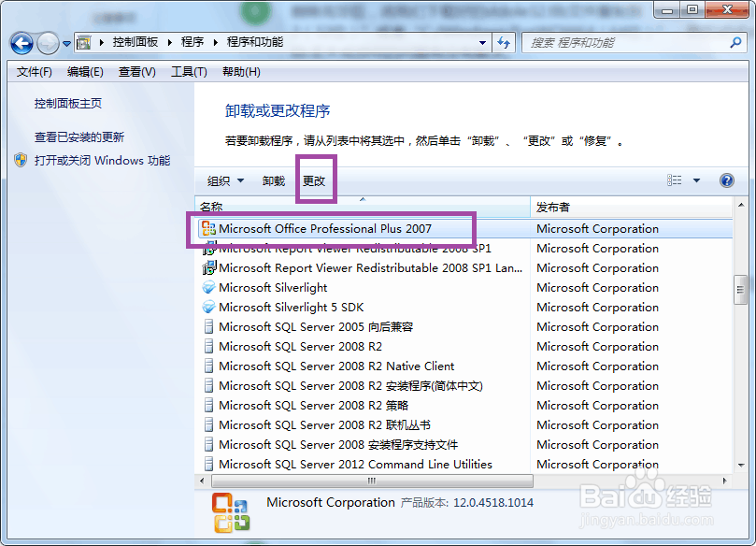This screenshot has height=546, width=756.
Task: Click the greyed Forward arrow button
Action: (x=48, y=44)
